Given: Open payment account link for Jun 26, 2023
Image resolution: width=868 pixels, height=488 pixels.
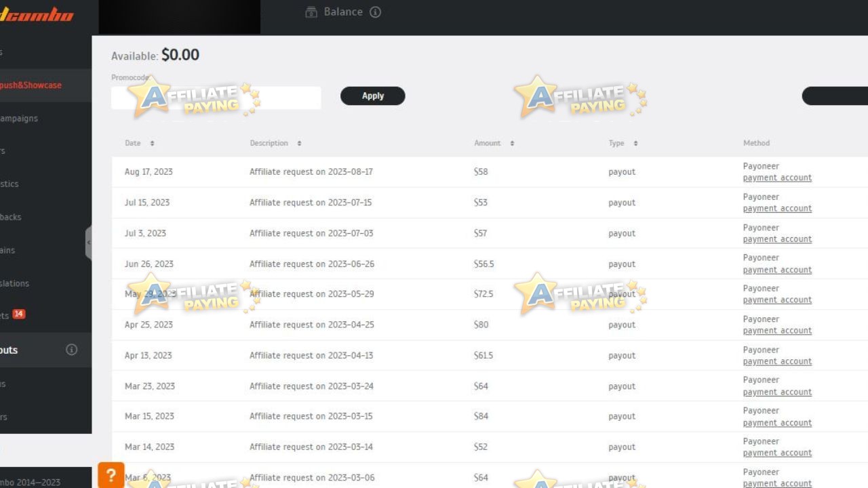Looking at the screenshot, I should coord(777,270).
